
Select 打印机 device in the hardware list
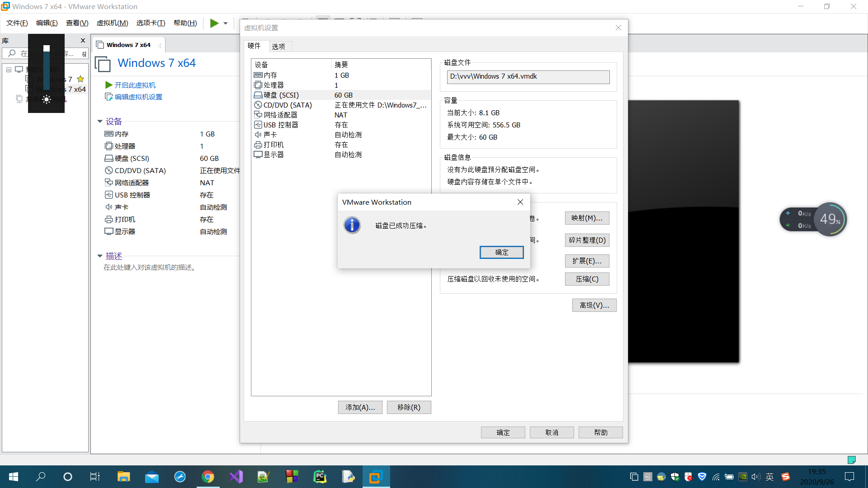[x=272, y=144]
